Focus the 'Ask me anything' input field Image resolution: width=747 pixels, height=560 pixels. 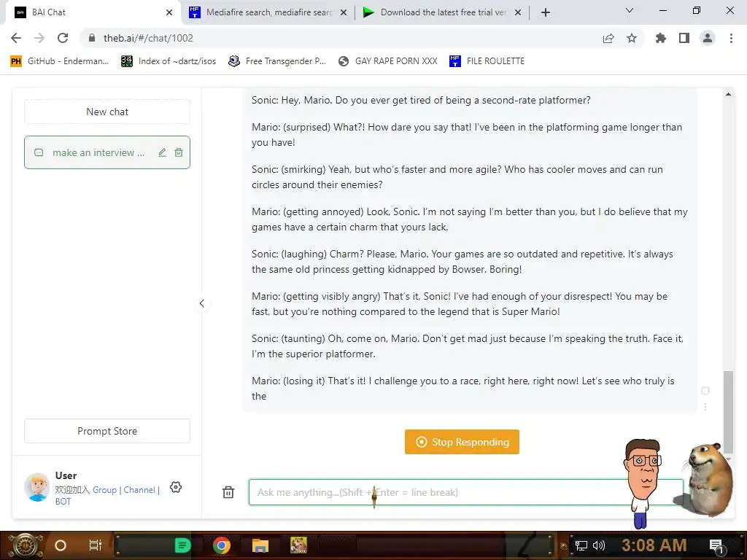click(466, 492)
